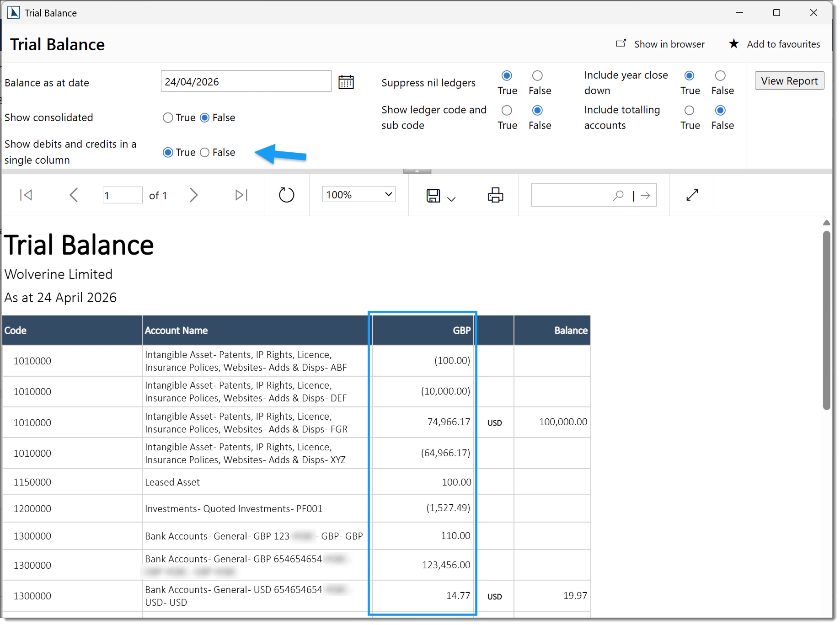Set single column debits credits to False
The height and width of the screenshot is (625, 840).
click(205, 152)
